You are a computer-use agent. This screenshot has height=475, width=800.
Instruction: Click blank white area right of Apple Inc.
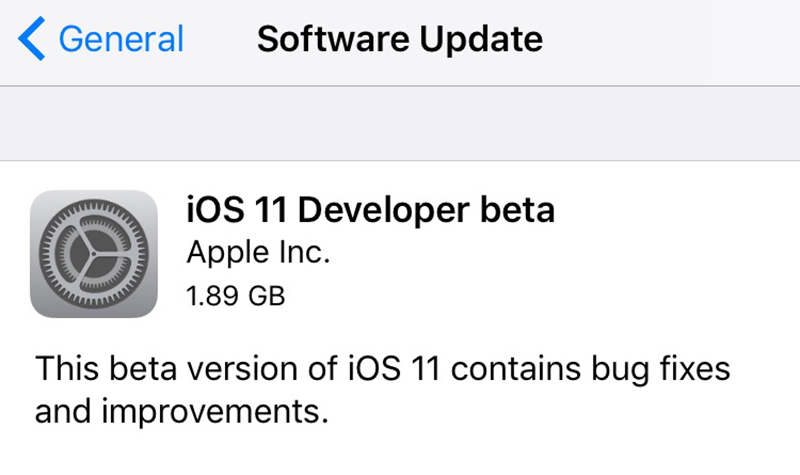[x=550, y=254]
